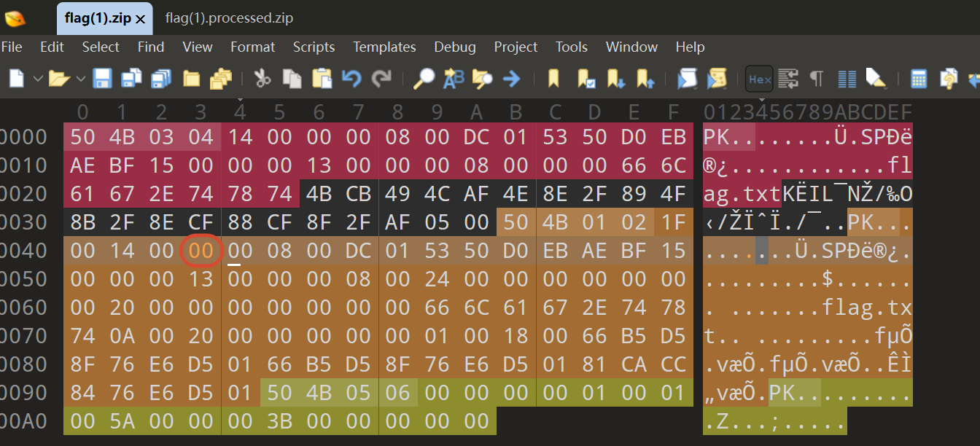Click the Copy icon in toolbar
980x446 pixels.
[x=292, y=78]
